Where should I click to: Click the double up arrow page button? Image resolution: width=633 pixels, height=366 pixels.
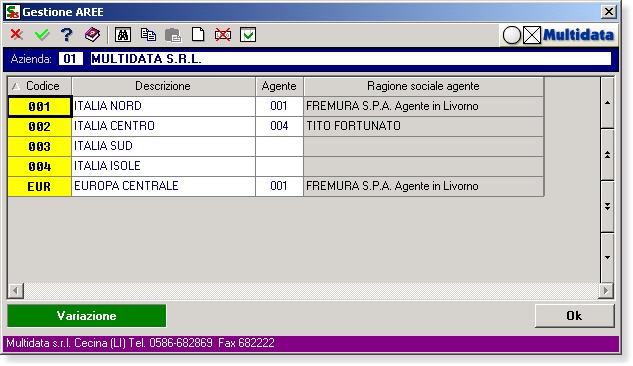tap(607, 155)
